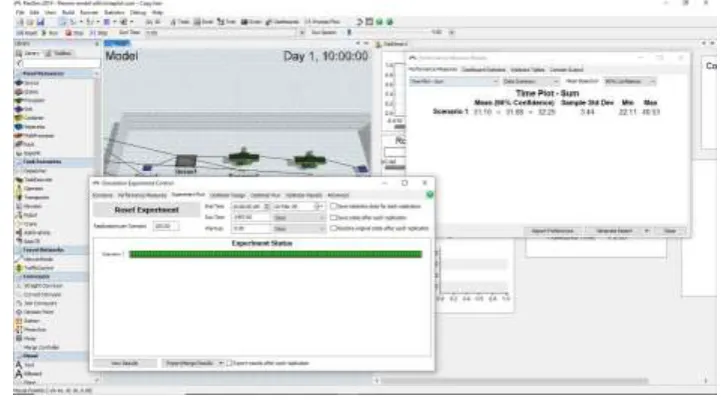This screenshot has height=400, width=723.
Task: Click the View Results button
Action: point(125,363)
